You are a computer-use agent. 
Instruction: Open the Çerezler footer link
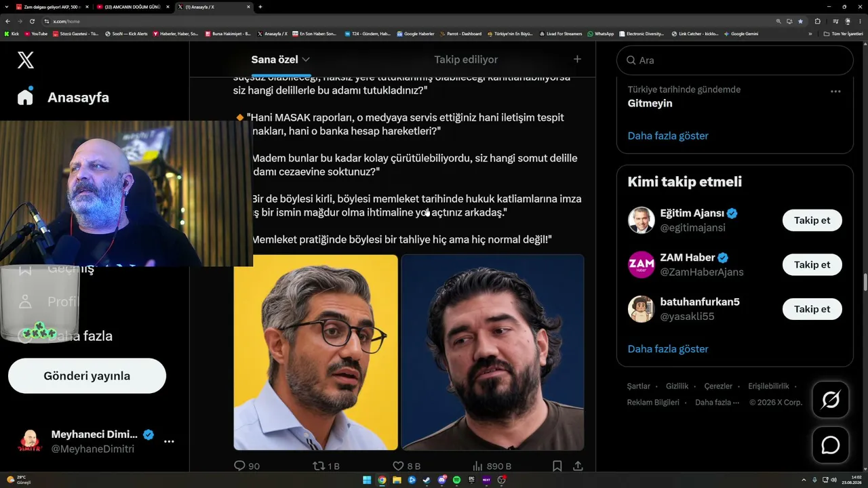(x=718, y=386)
